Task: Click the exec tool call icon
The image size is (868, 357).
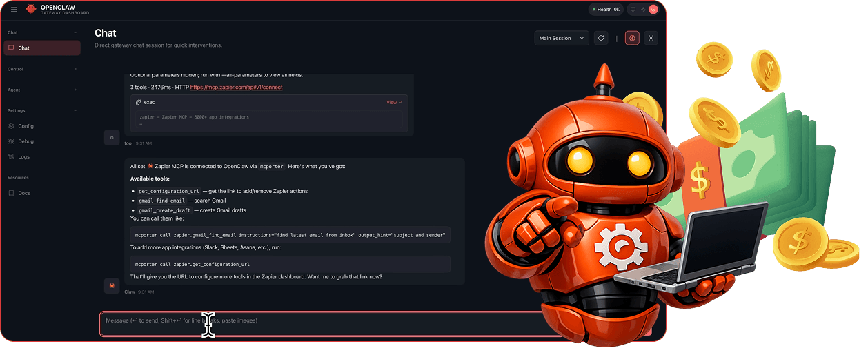Action: [x=139, y=102]
